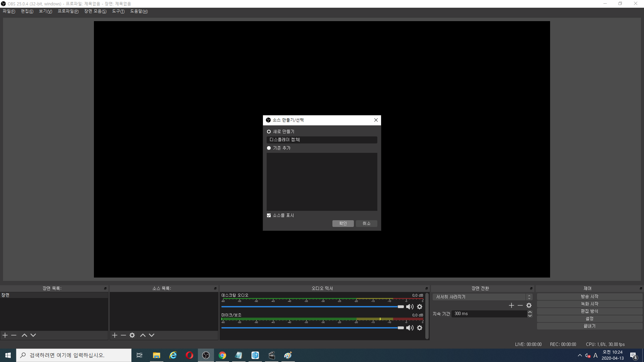Image resolution: width=644 pixels, height=362 pixels.
Task: Add a scene transition with plus
Action: click(511, 305)
